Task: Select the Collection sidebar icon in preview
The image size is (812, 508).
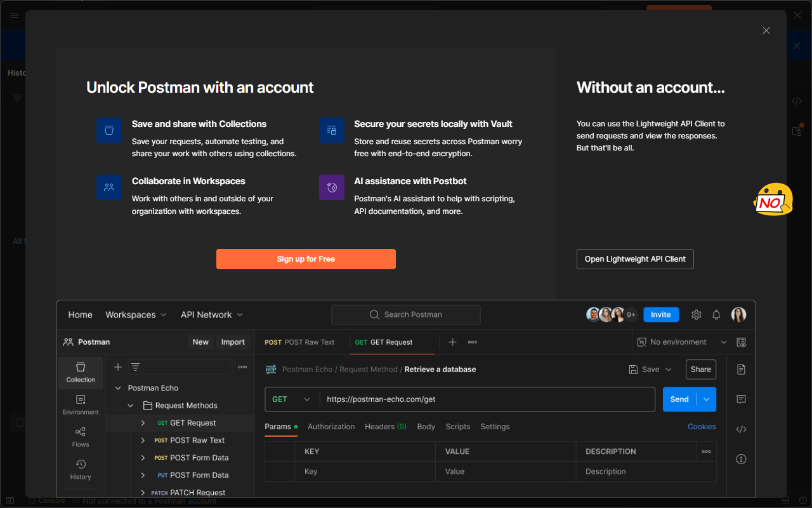Action: pos(81,372)
